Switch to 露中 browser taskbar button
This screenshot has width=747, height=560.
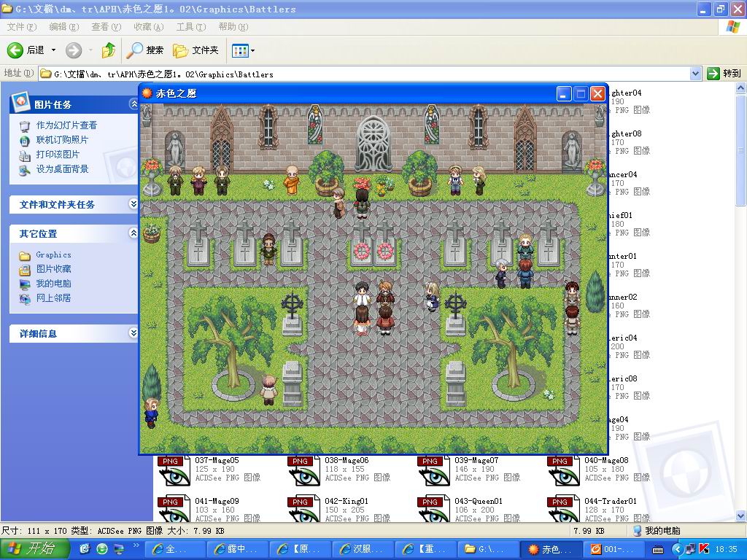[238, 550]
